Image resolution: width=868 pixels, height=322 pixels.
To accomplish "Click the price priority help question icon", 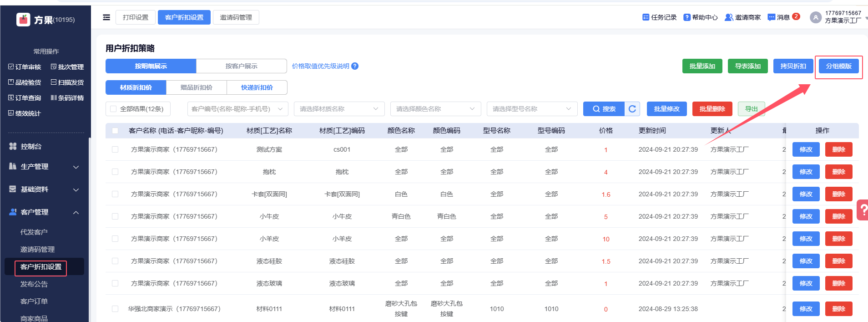I will pos(355,66).
